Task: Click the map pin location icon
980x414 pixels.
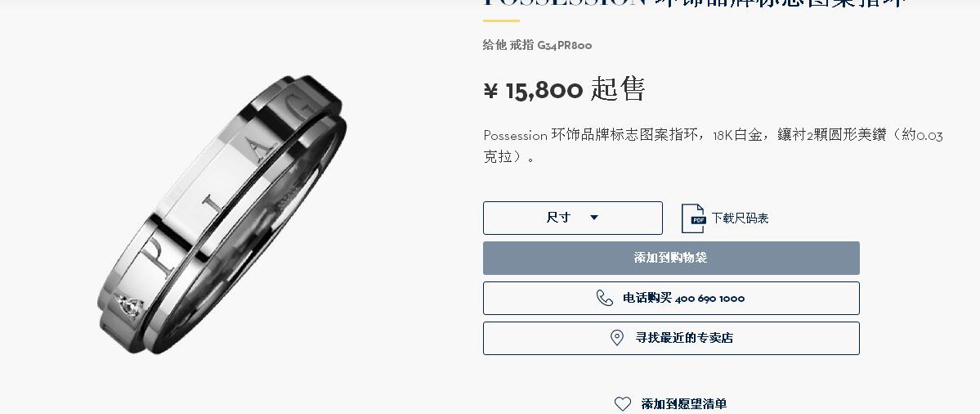Action: pyautogui.click(x=617, y=338)
